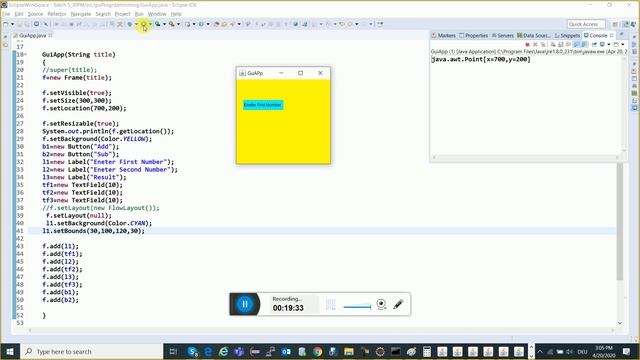Open Internet Explorer from the taskbar

click(224, 351)
